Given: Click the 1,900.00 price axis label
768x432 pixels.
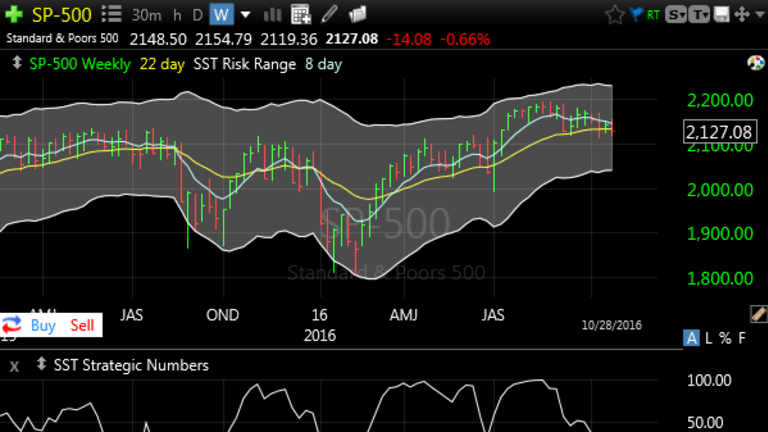Looking at the screenshot, I should point(720,234).
